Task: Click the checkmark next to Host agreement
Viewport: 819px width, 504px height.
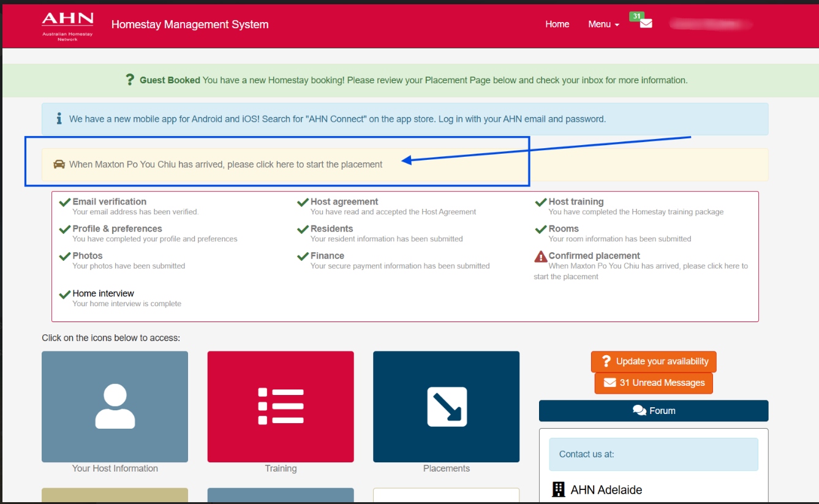Action: pos(303,202)
